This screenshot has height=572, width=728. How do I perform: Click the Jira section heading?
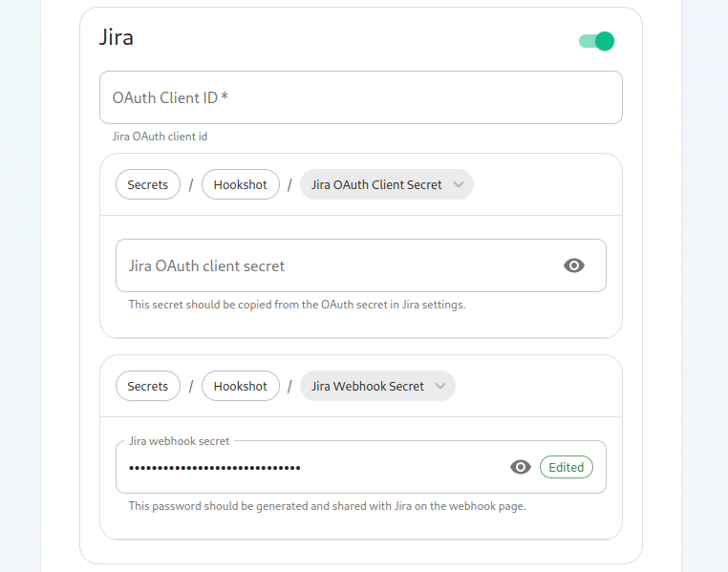[116, 37]
